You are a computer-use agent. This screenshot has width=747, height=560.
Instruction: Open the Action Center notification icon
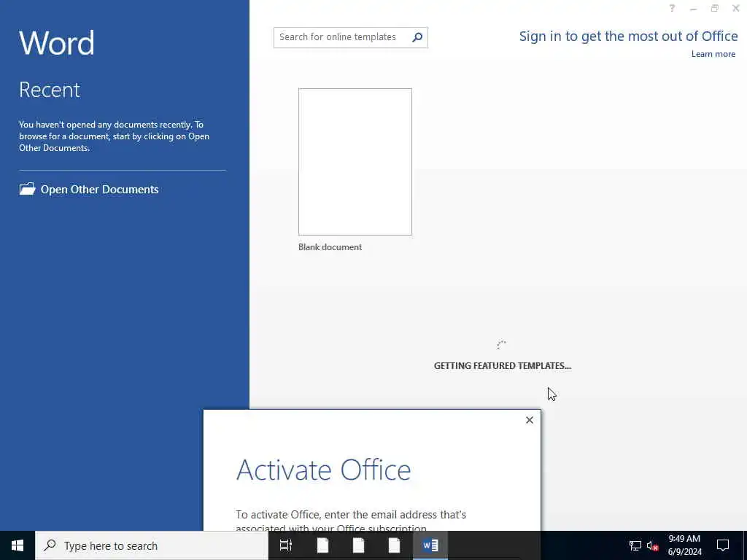723,545
